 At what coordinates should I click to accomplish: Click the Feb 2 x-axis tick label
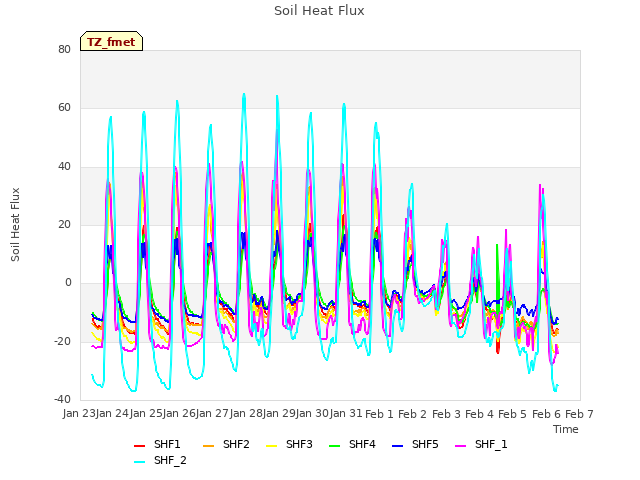[412, 414]
